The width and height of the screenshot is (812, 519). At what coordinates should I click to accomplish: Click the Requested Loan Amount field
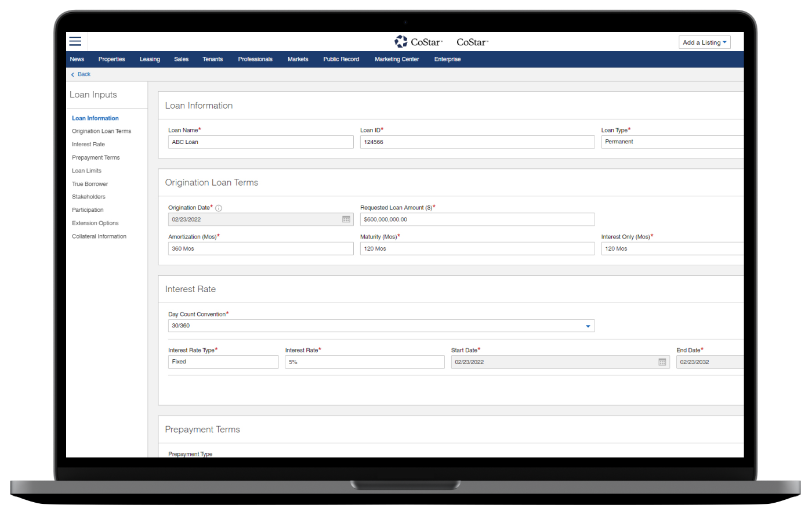tap(477, 219)
